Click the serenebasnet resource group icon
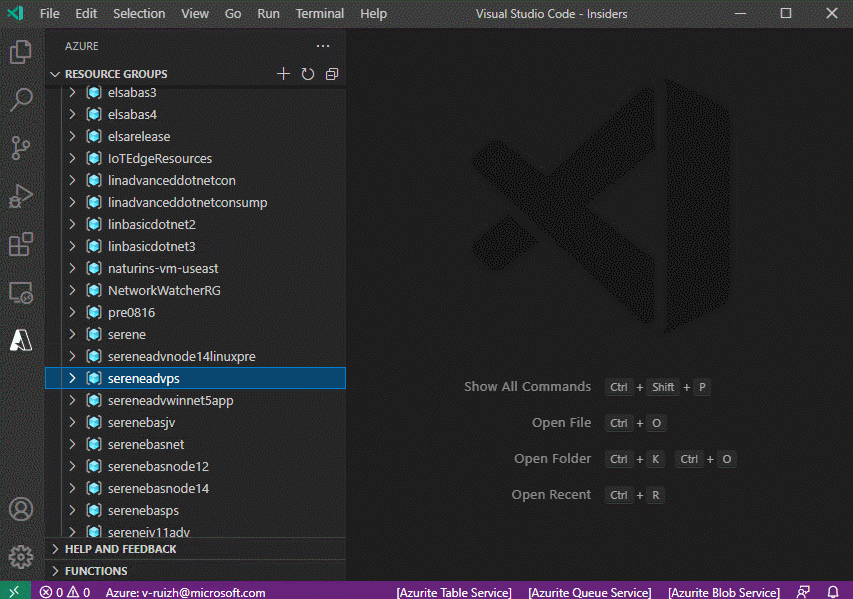 [94, 444]
